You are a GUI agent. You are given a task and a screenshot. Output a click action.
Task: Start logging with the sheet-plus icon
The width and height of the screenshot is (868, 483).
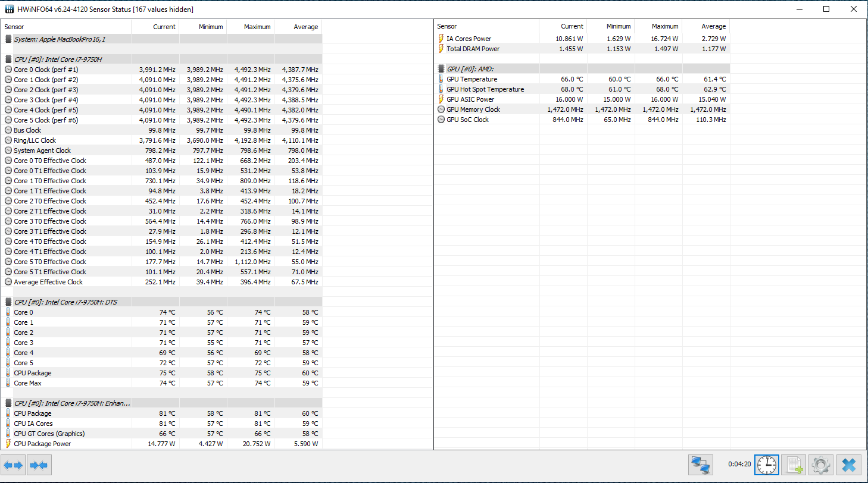point(794,465)
